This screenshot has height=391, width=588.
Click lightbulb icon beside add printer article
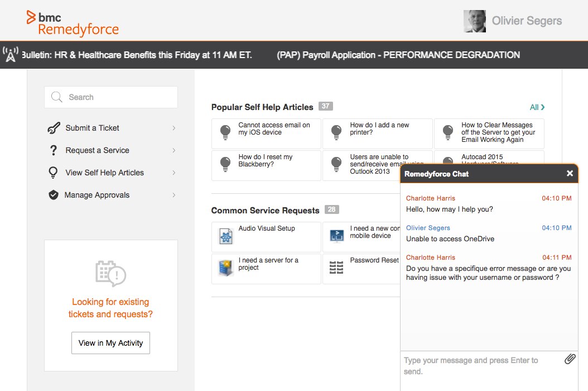(336, 132)
